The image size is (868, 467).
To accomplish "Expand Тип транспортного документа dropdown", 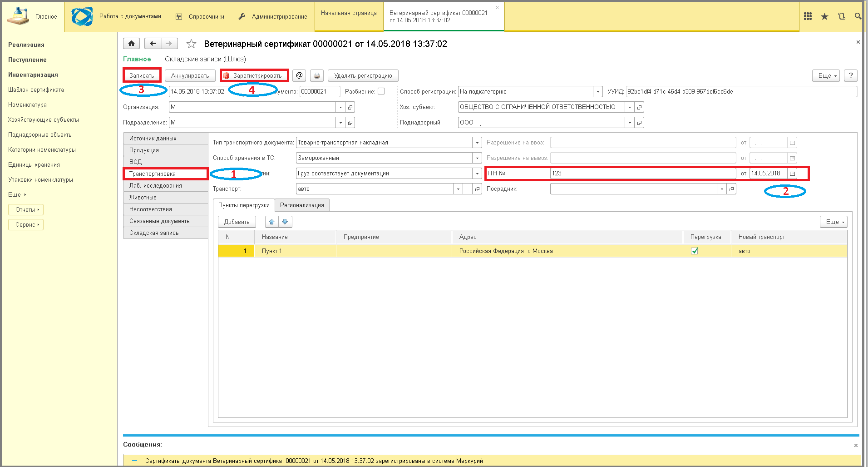I will coord(477,143).
